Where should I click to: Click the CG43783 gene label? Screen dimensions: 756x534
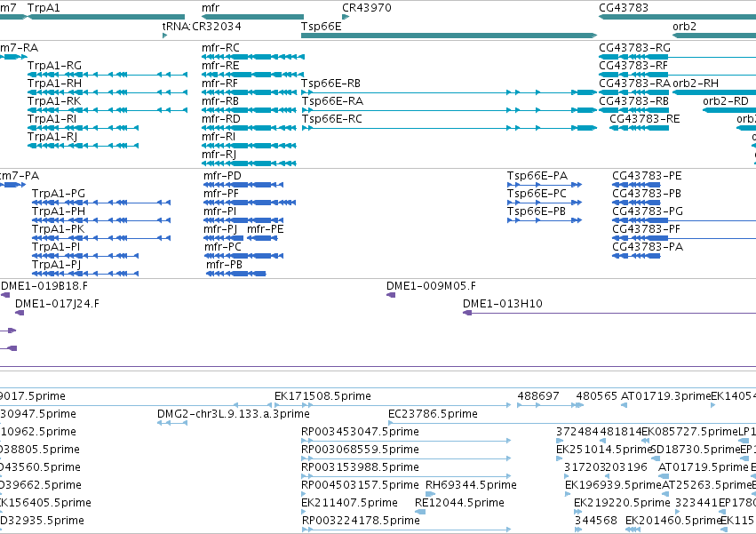coord(624,8)
